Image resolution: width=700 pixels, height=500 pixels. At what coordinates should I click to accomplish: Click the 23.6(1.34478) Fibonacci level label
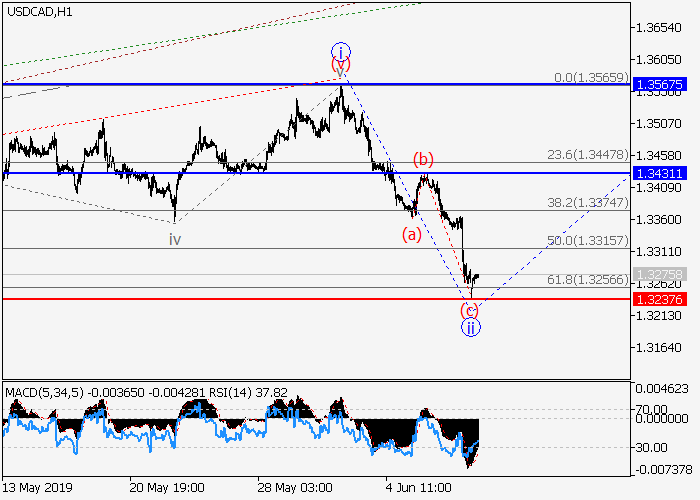(587, 155)
